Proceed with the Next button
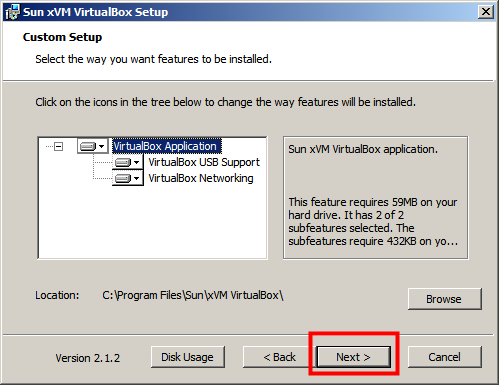The image size is (499, 385). click(353, 357)
